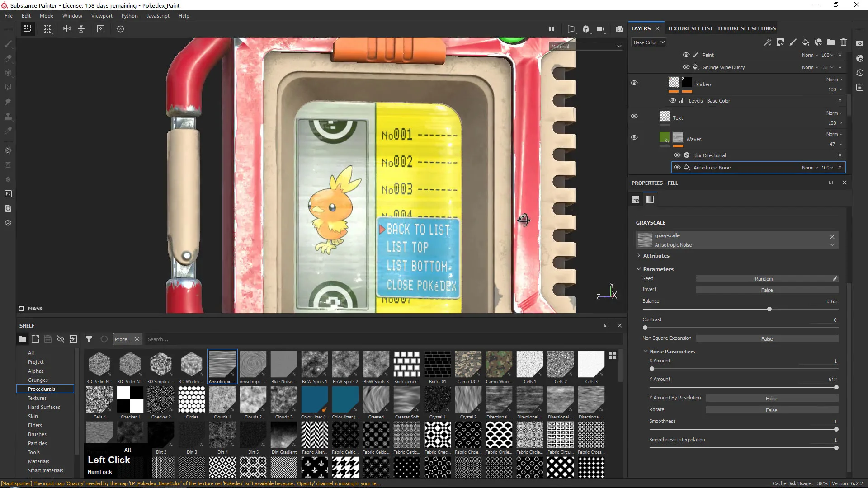Image resolution: width=868 pixels, height=488 pixels.
Task: Click the add effect wand icon
Action: pyautogui.click(x=768, y=42)
